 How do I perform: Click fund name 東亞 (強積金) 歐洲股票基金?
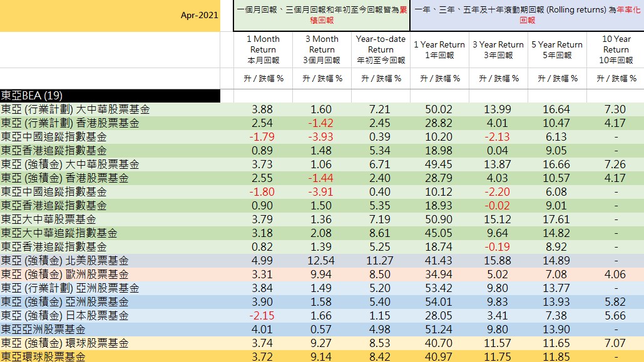click(65, 274)
